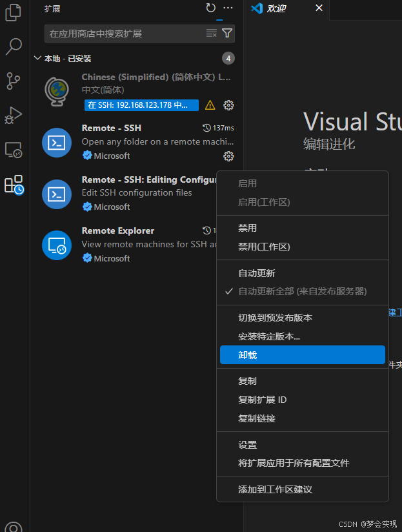Select 启用 in the context menu
The width and height of the screenshot is (402, 532).
(x=303, y=183)
